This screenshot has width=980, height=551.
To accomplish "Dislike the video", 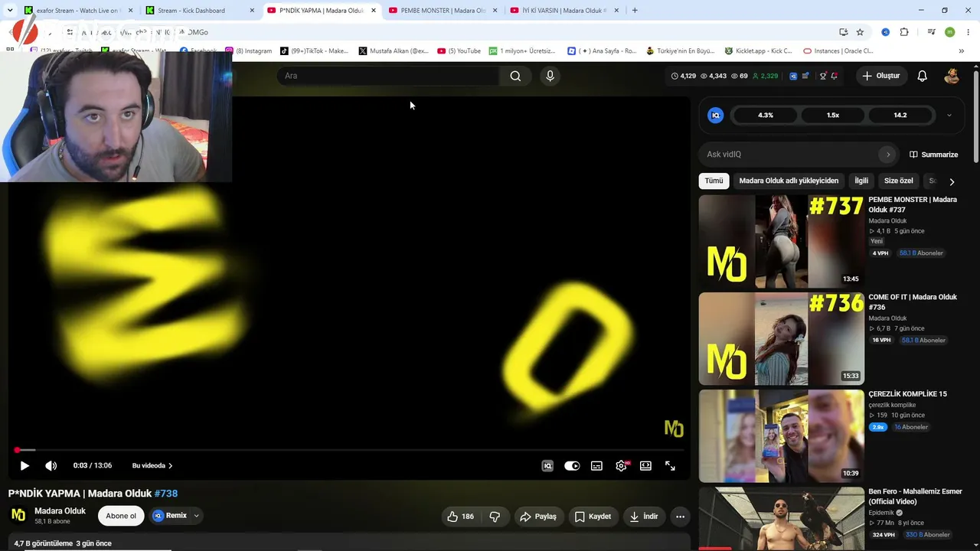I will coord(495,517).
